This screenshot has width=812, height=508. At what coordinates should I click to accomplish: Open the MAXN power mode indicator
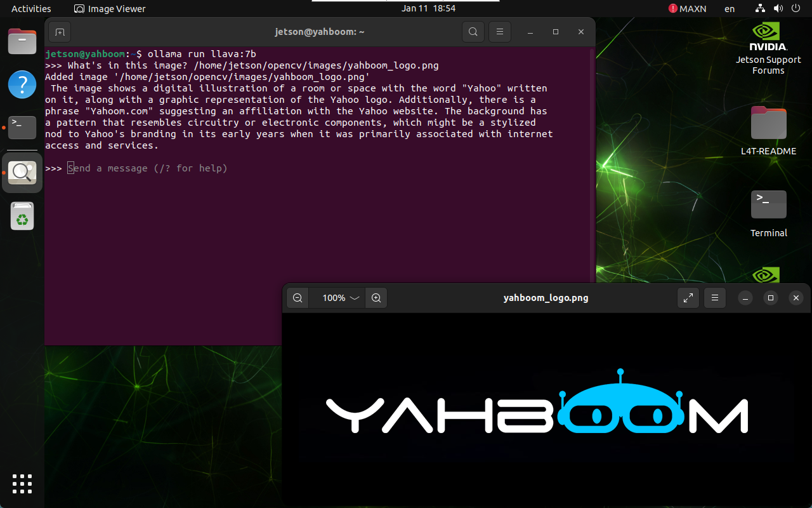(687, 9)
